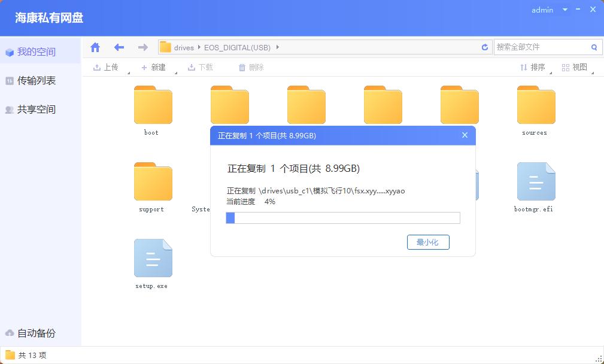The width and height of the screenshot is (604, 364).
Task: Click the forward navigation arrow
Action: tap(142, 47)
